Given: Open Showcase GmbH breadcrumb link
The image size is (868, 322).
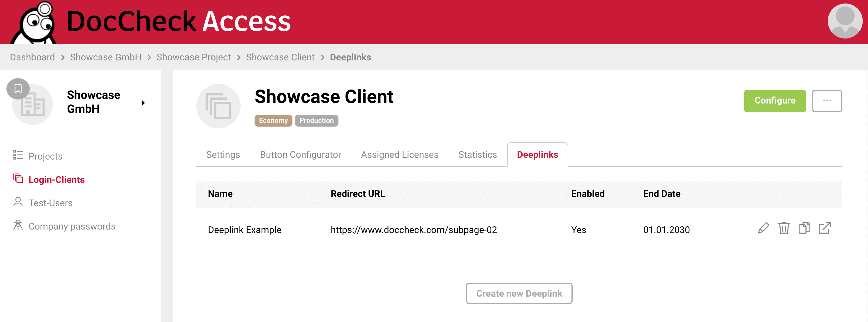Looking at the screenshot, I should [x=105, y=57].
